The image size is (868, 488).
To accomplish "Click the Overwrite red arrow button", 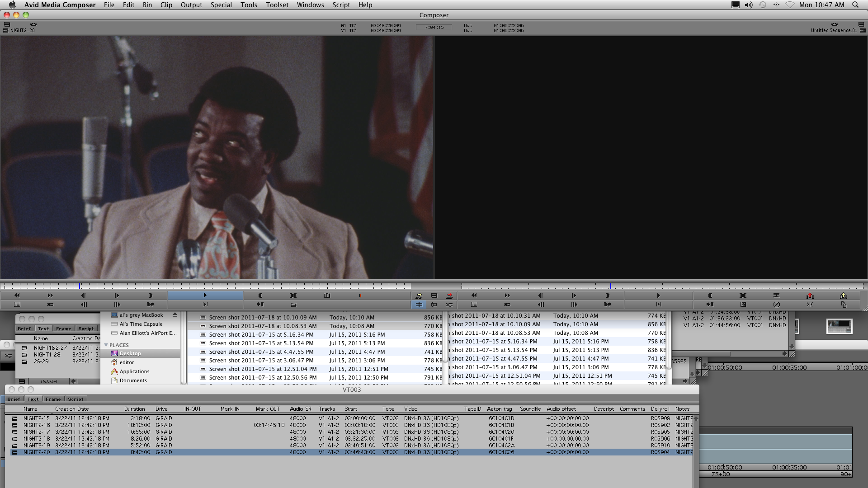I will pos(449,296).
